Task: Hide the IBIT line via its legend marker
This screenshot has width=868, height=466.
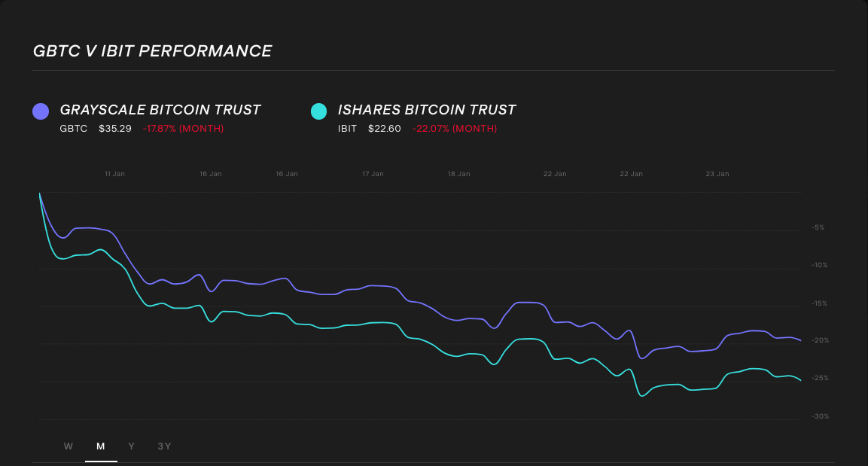Action: click(318, 111)
